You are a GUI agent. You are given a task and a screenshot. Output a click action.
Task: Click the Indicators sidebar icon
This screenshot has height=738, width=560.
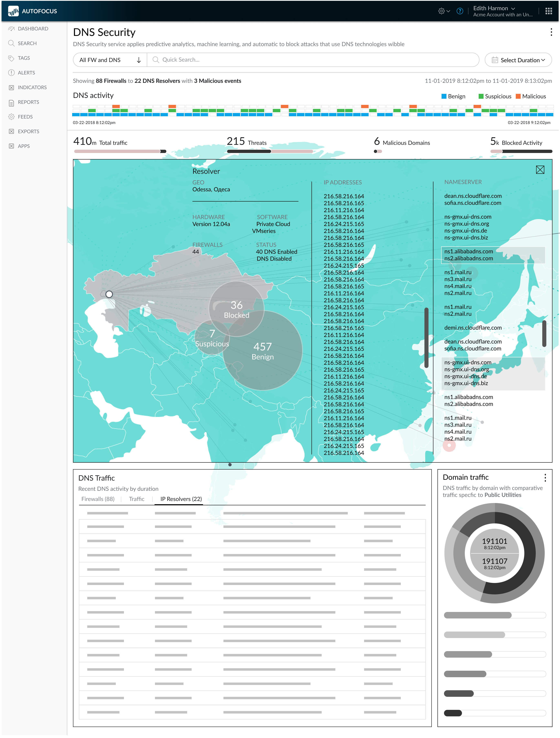tap(11, 88)
